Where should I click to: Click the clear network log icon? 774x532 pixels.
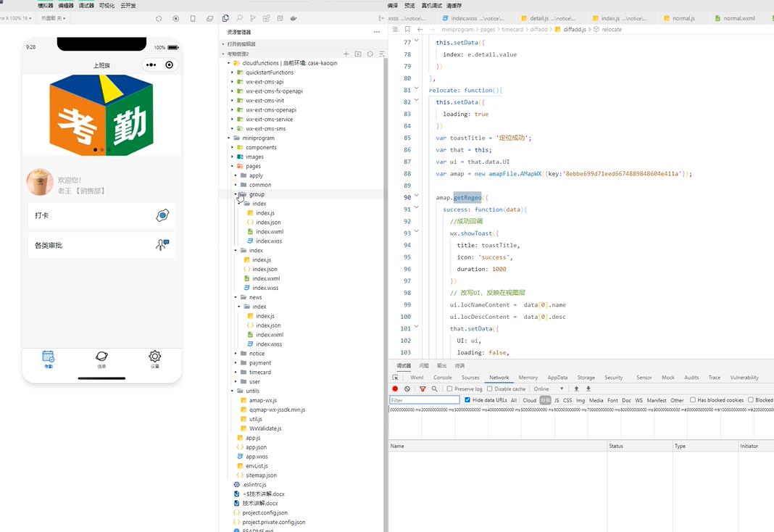tap(407, 389)
